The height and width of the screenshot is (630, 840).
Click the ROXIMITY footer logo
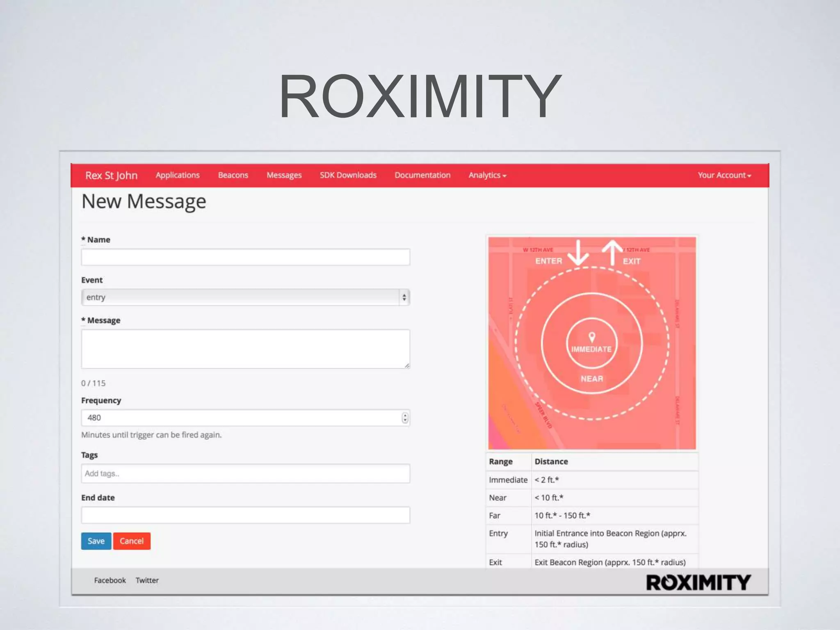click(x=698, y=582)
